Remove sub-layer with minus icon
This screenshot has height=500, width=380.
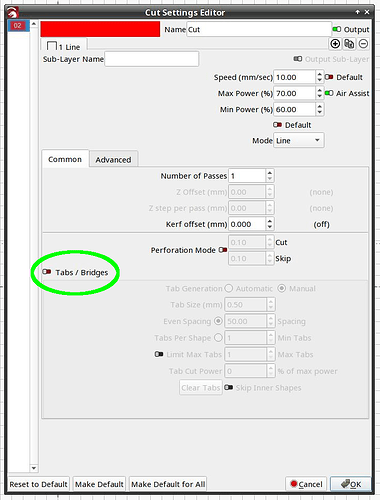coord(363,44)
